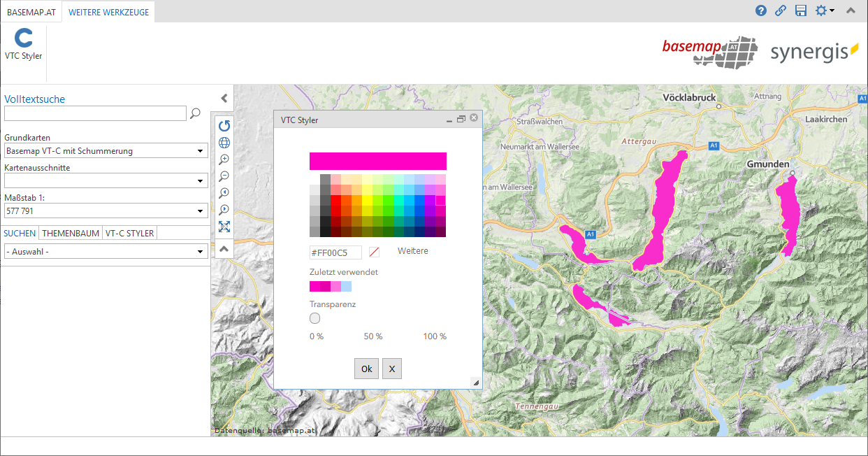Image resolution: width=868 pixels, height=456 pixels.
Task: Click the four-arrows pan tool icon
Action: pyautogui.click(x=224, y=227)
